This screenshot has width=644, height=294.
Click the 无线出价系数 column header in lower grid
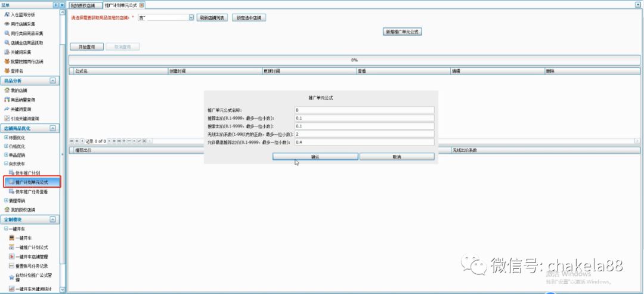[x=545, y=150]
